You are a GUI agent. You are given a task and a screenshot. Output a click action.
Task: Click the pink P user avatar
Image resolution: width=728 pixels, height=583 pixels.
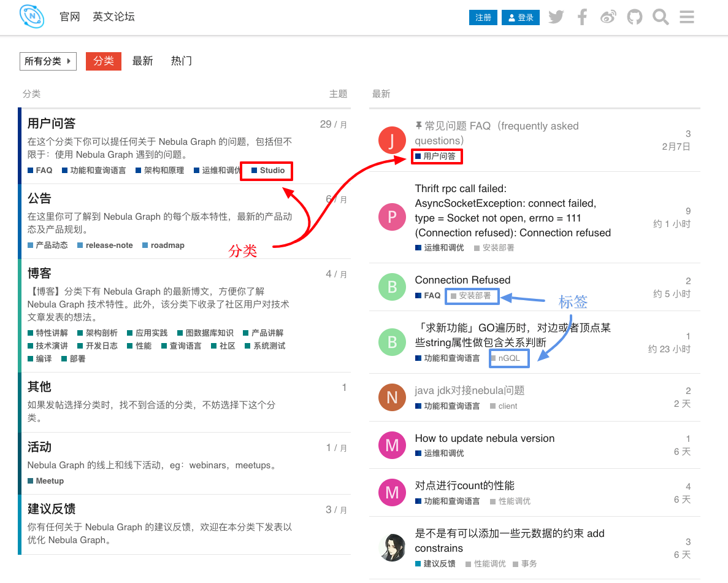(392, 217)
